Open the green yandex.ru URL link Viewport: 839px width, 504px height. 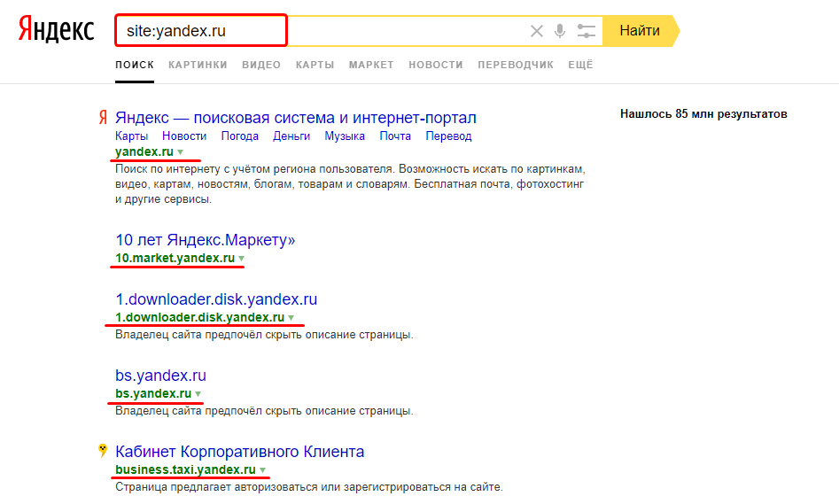point(144,152)
